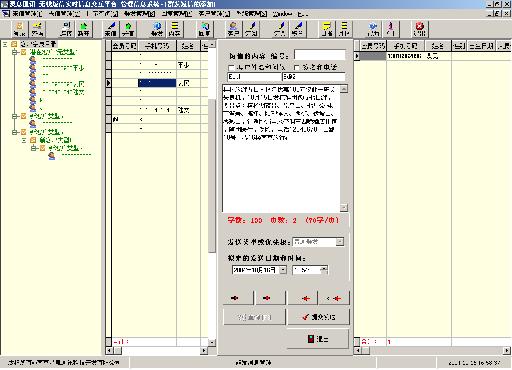The image size is (512, 370).
Task: Open the second menu in the menu bar
Action: click(64, 14)
